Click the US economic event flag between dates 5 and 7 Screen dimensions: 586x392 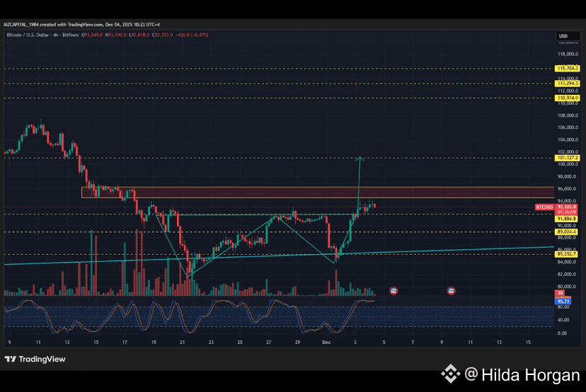click(393, 291)
